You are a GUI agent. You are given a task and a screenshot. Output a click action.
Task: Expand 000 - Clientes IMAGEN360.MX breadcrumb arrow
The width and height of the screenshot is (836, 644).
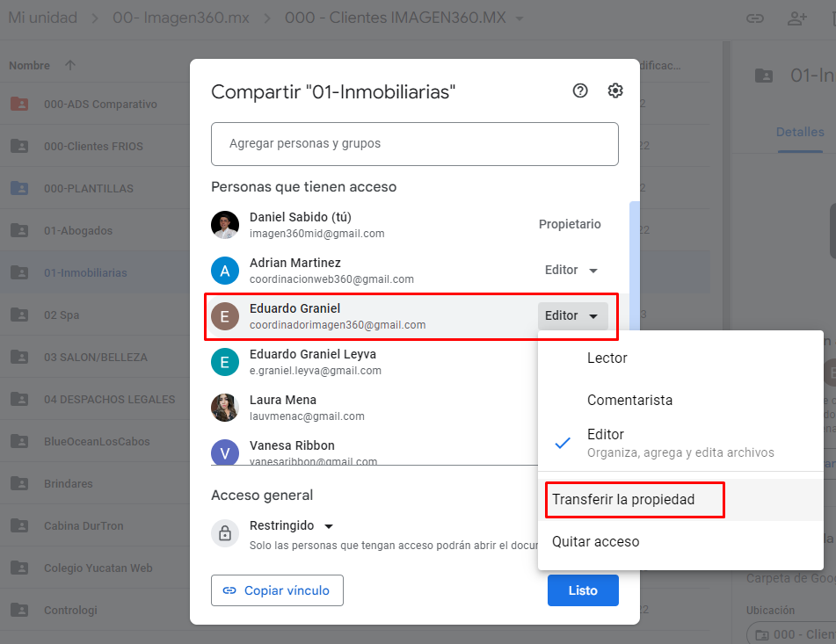click(520, 18)
